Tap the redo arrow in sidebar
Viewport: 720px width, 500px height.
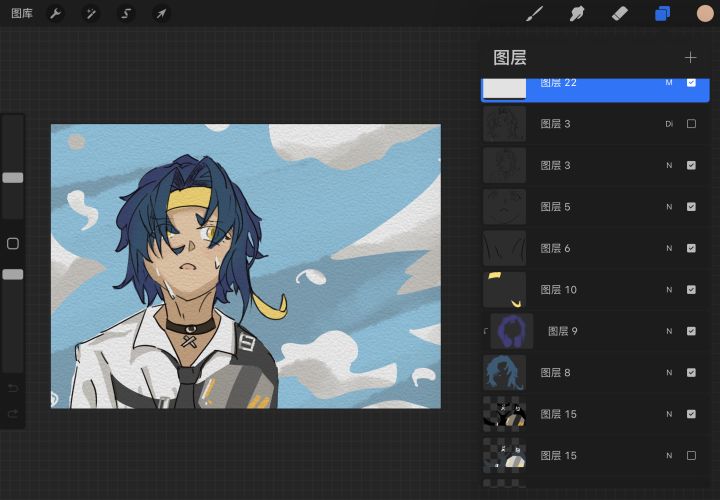(13, 414)
